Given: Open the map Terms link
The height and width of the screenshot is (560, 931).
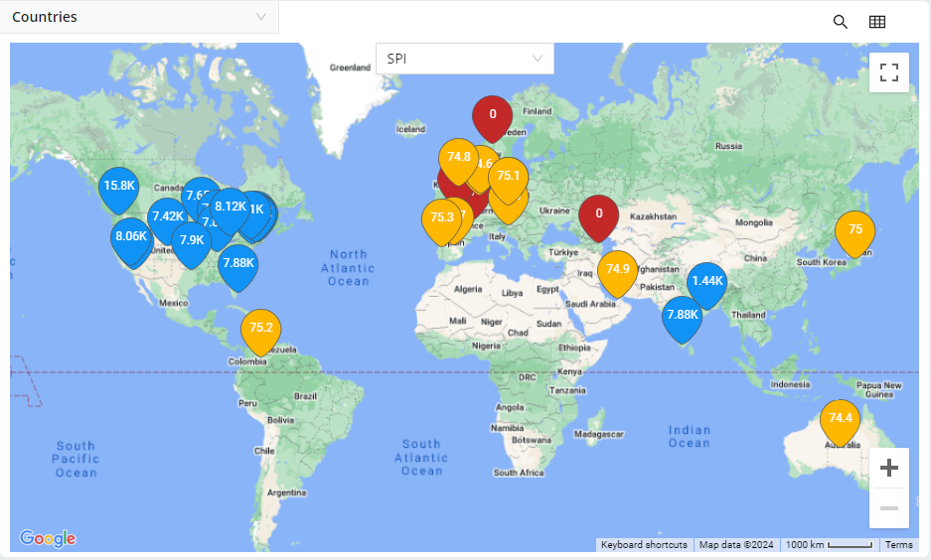Looking at the screenshot, I should [898, 544].
